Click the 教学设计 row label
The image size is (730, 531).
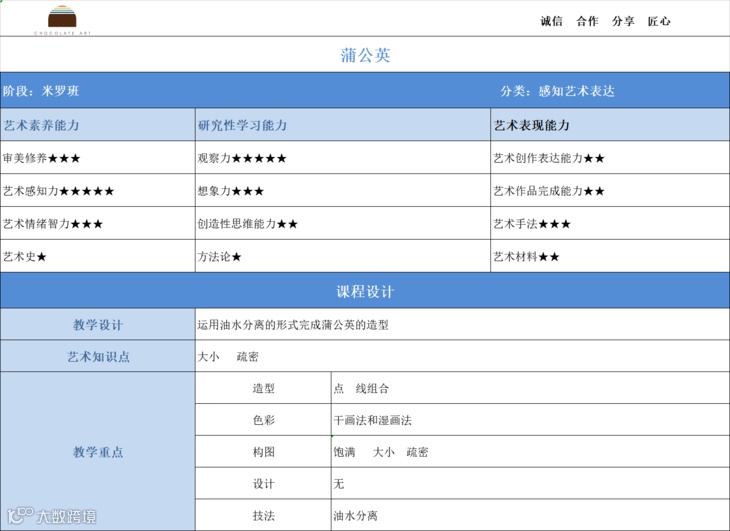(98, 324)
